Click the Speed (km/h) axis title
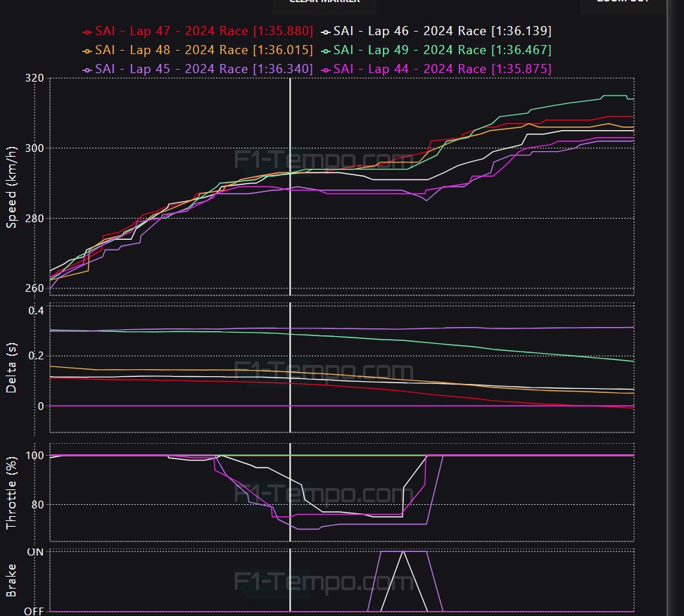The width and height of the screenshot is (684, 616). (11, 187)
